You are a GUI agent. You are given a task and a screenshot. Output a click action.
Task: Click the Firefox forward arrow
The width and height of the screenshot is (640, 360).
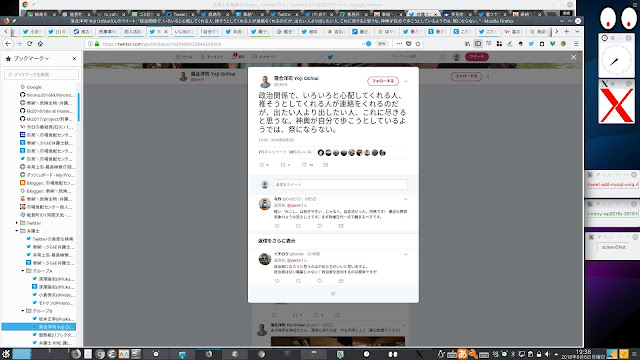pyautogui.click(x=19, y=44)
